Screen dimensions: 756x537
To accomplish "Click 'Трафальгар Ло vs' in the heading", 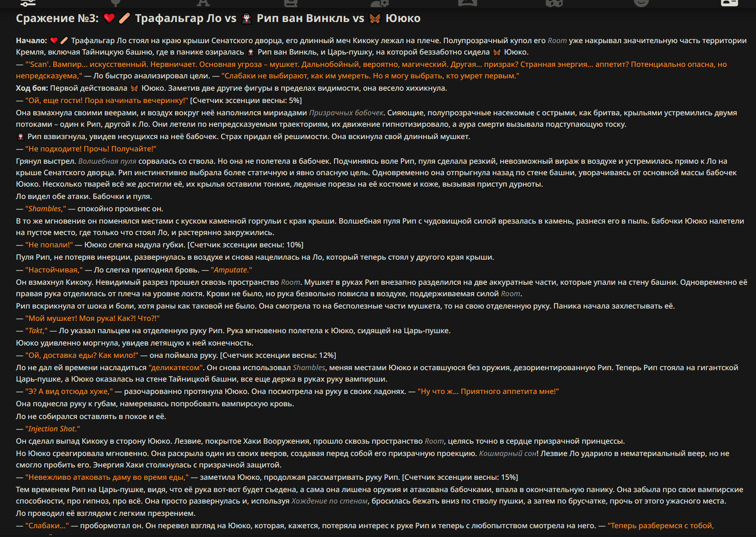I will tap(186, 18).
